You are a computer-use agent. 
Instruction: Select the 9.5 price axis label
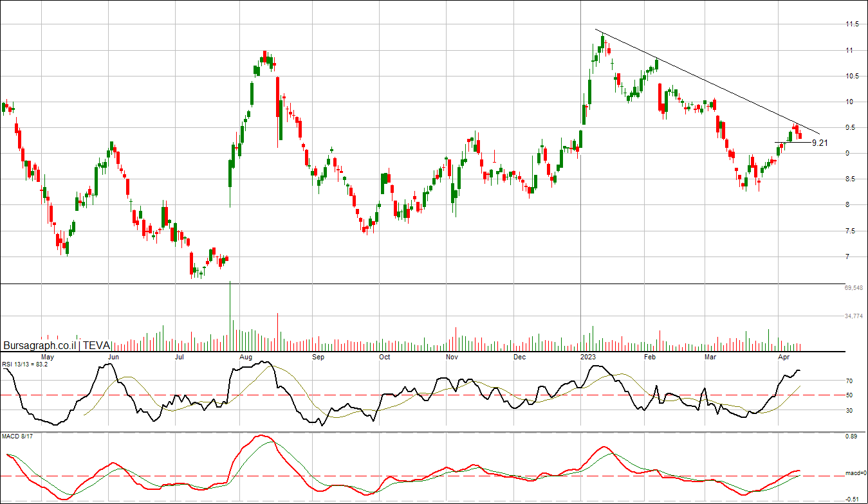(850, 127)
